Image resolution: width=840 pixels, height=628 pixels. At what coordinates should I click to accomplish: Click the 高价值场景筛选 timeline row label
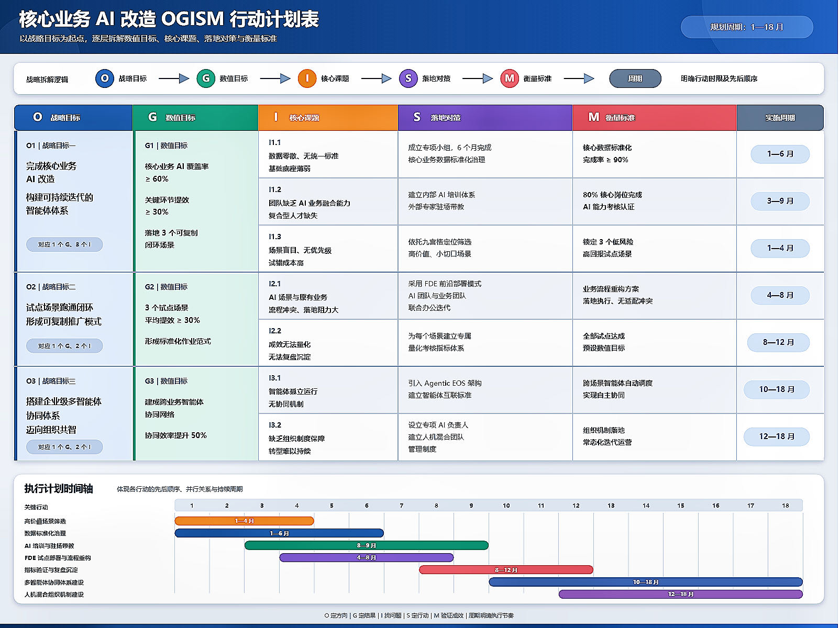coord(45,521)
